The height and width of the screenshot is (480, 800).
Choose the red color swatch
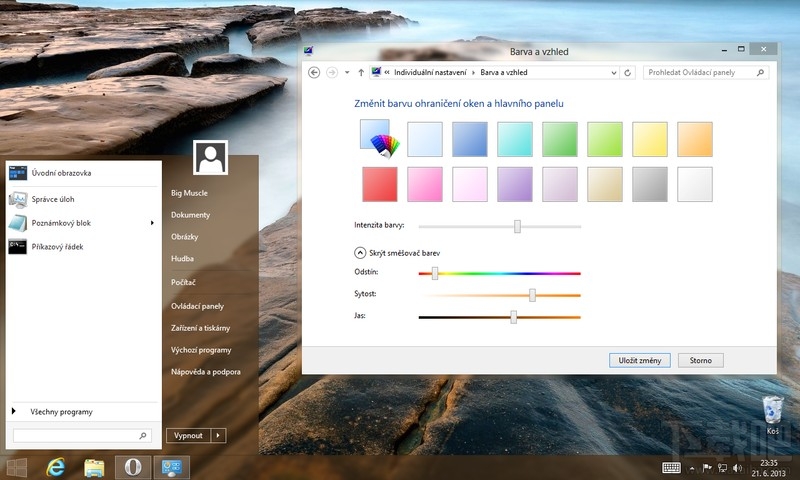click(x=380, y=184)
